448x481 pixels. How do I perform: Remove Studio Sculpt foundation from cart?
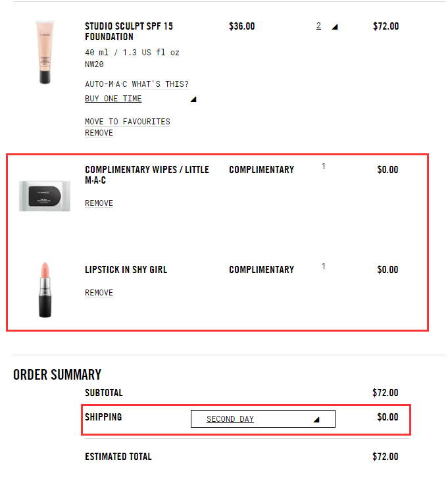(99, 133)
